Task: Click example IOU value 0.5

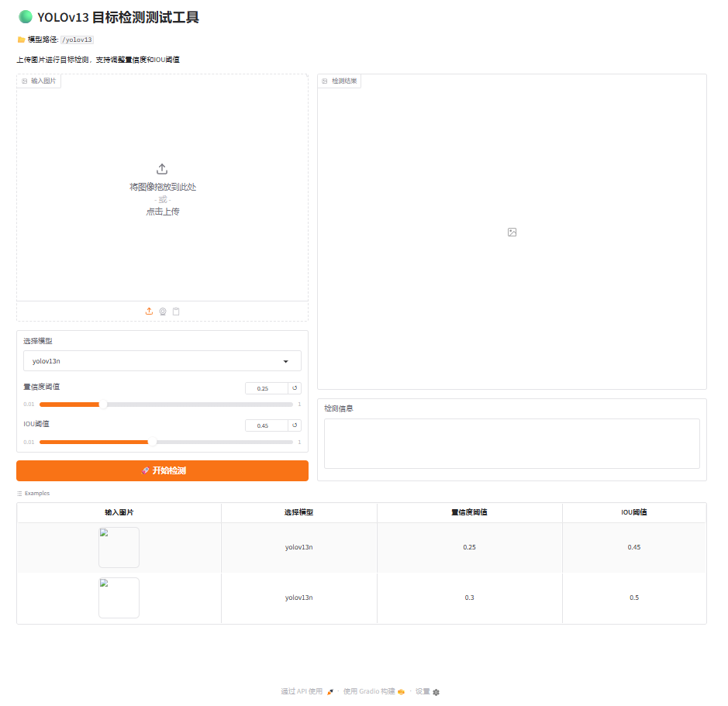Action: point(634,598)
